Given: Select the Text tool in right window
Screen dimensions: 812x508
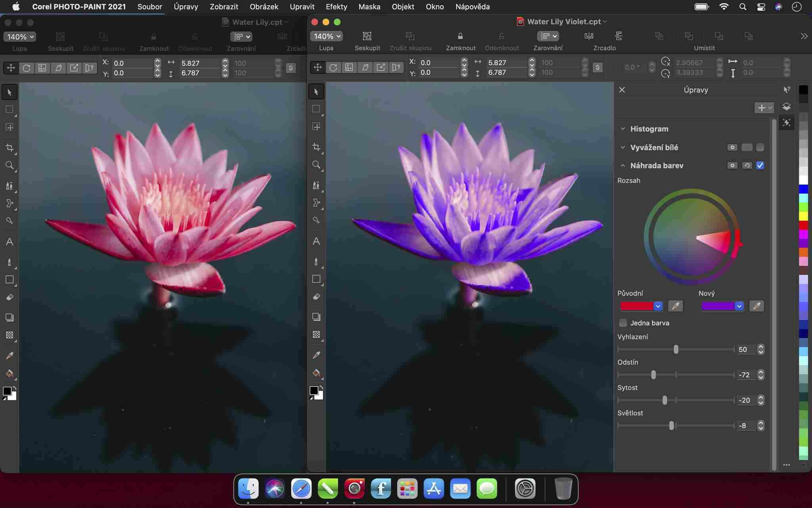Looking at the screenshot, I should [x=316, y=241].
